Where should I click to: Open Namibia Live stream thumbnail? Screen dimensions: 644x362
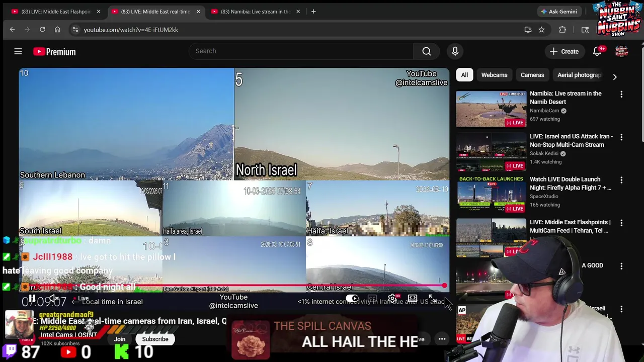491,109
